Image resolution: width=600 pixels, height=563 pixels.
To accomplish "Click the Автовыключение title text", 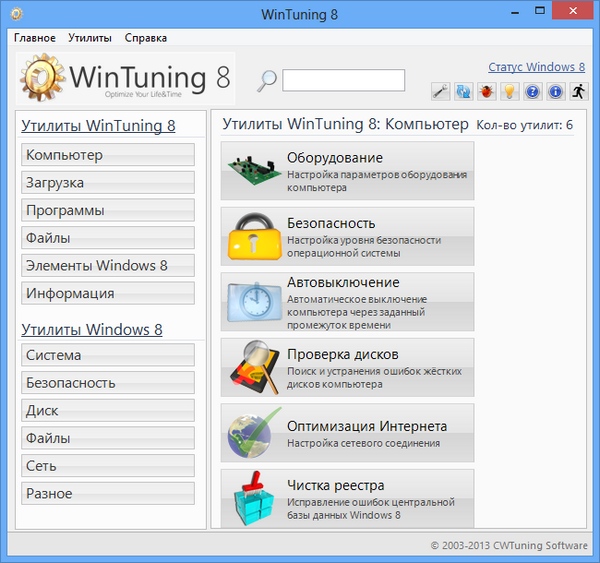I will 343,282.
